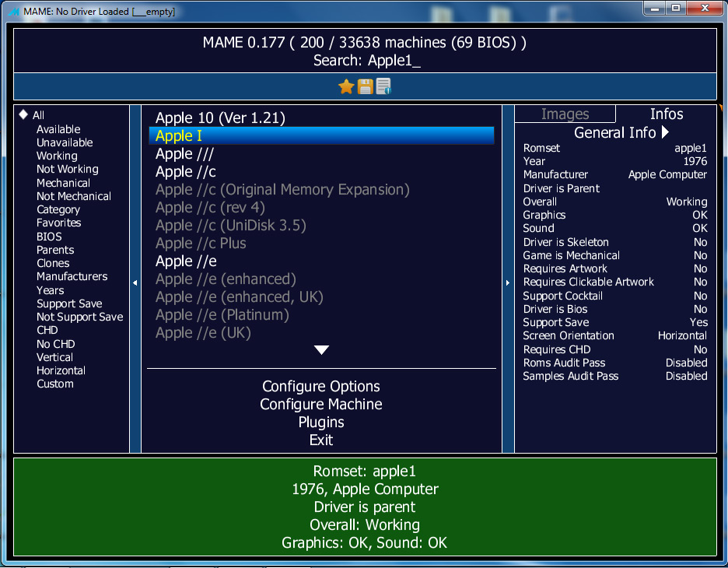Select Apple //c Plus
This screenshot has height=568, width=728.
tap(321, 244)
